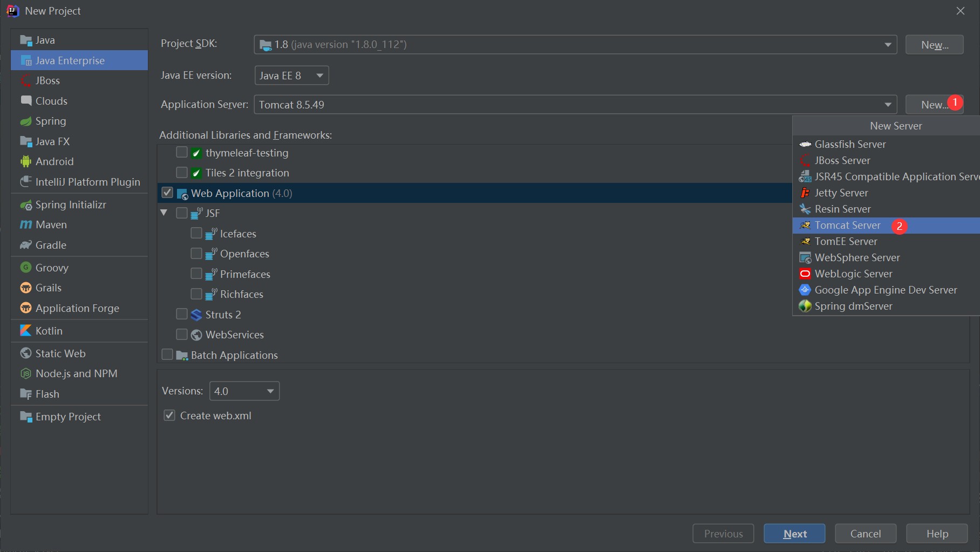
Task: Check the Batch Applications checkbox
Action: (x=167, y=355)
